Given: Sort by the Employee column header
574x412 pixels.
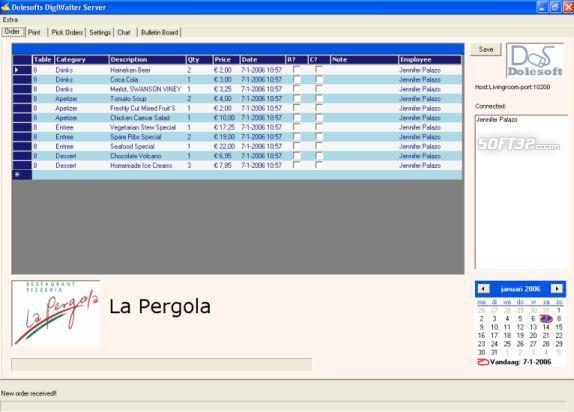Looking at the screenshot, I should tap(430, 60).
